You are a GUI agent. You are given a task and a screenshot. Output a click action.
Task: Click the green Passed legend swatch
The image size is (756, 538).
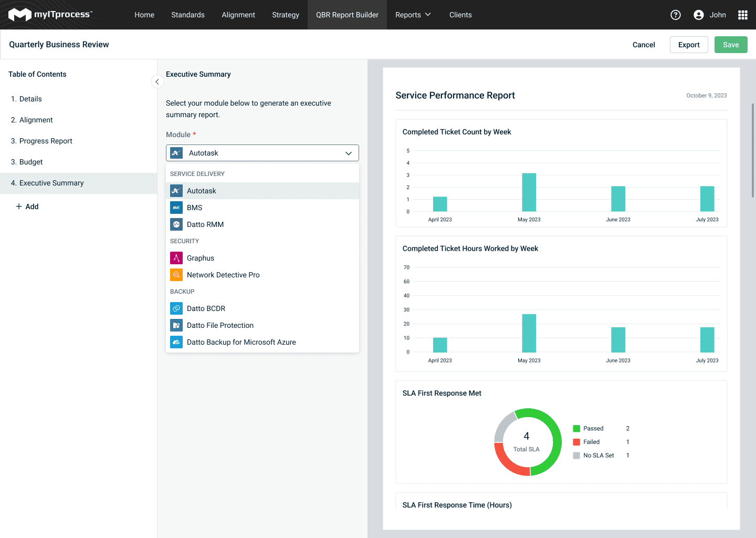[x=576, y=428]
